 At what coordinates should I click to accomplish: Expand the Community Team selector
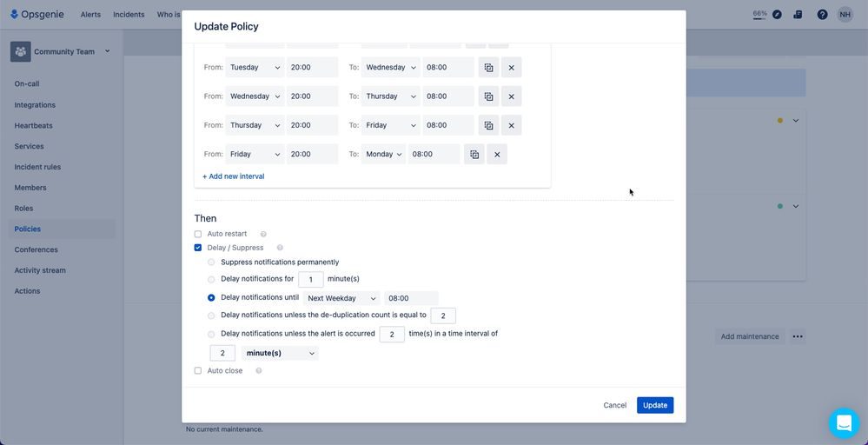click(108, 51)
